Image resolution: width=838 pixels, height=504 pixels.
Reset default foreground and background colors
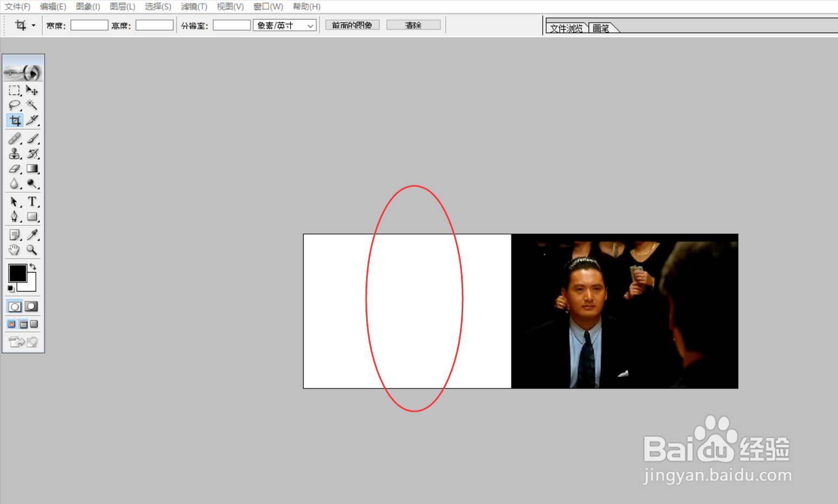(11, 289)
